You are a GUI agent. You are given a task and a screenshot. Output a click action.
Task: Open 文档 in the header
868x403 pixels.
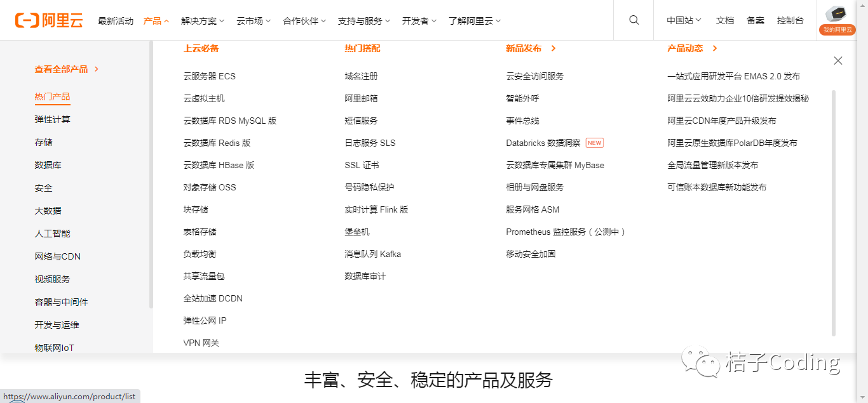tap(725, 20)
